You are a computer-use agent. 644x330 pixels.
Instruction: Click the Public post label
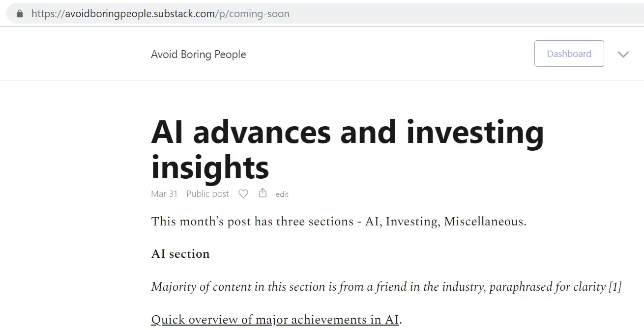[x=207, y=194]
